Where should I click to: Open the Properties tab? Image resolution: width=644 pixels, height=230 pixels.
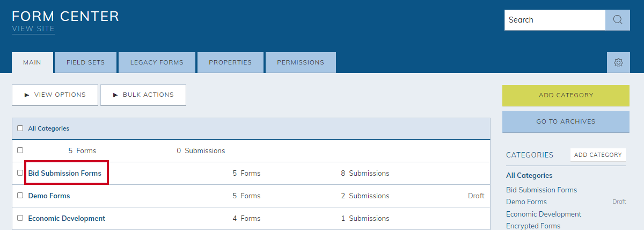pos(230,62)
